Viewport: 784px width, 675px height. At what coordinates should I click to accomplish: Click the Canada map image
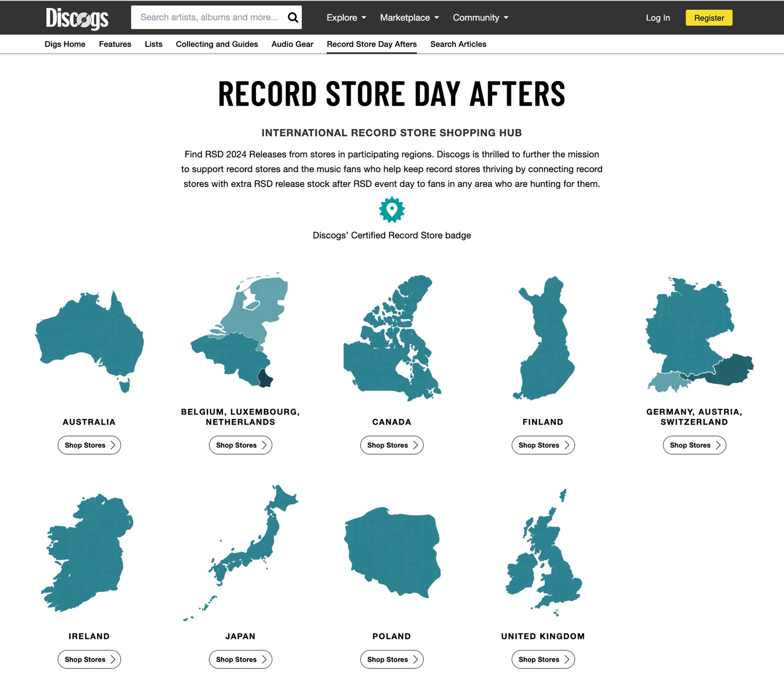(x=392, y=338)
